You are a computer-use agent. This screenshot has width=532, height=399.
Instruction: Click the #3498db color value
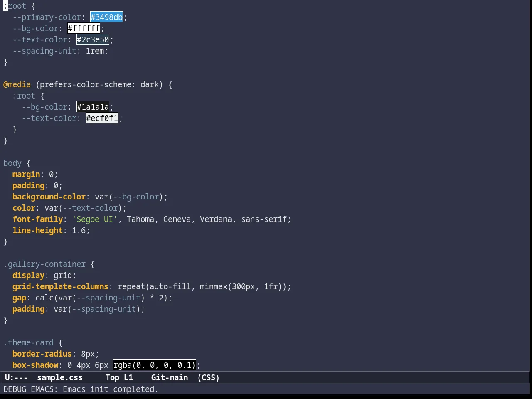[107, 17]
